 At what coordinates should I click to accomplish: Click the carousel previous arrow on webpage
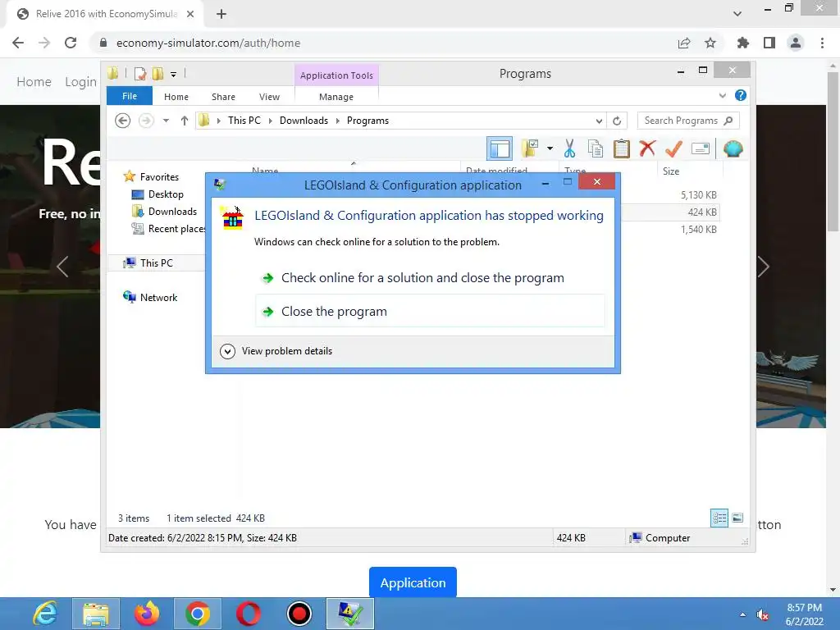(62, 267)
